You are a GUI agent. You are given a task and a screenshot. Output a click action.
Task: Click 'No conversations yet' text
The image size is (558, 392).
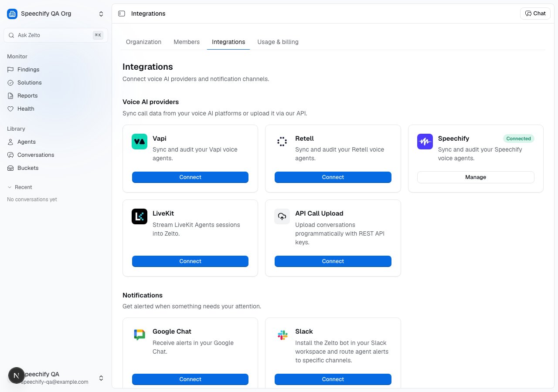(32, 199)
